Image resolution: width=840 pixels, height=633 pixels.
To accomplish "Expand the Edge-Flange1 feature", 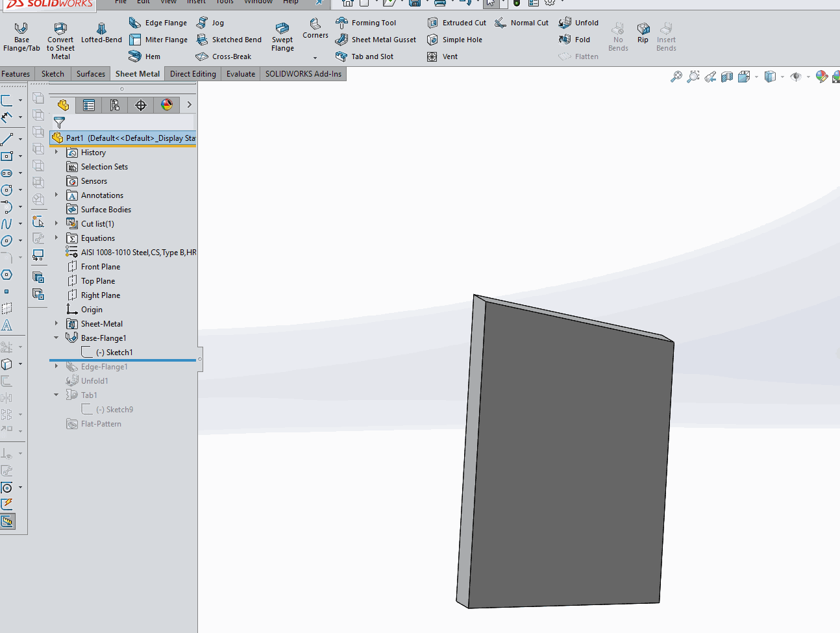I will click(56, 366).
